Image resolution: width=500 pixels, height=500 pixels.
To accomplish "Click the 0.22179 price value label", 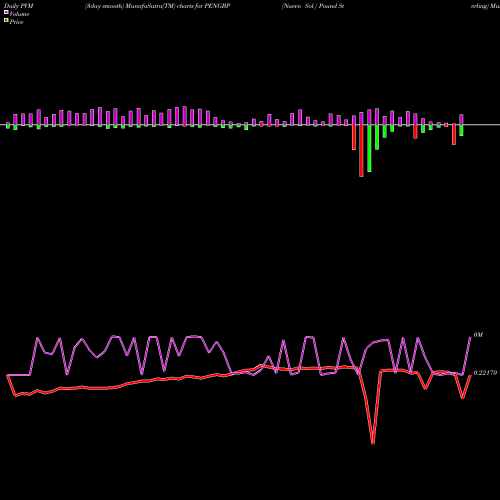I will [x=485, y=373].
